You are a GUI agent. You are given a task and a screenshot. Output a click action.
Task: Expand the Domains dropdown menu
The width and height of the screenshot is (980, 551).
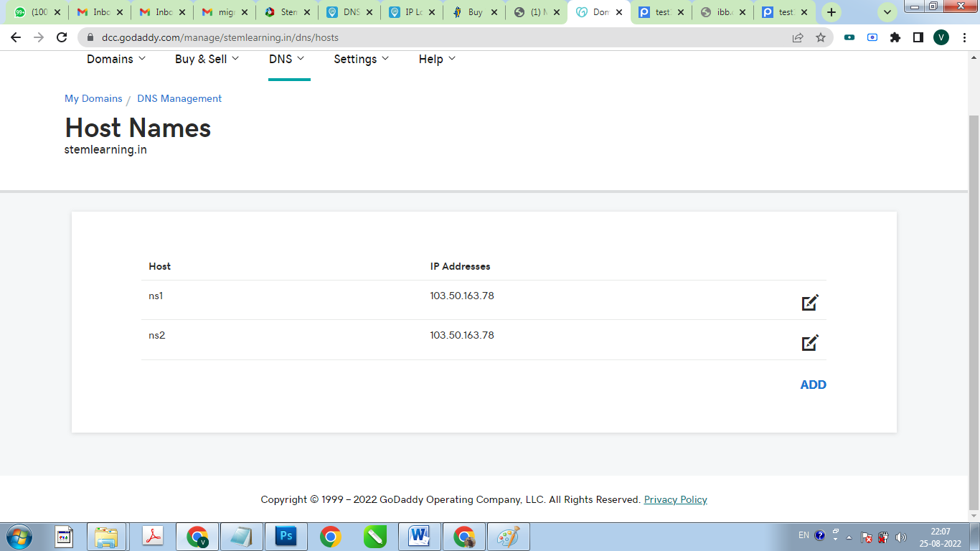pos(116,59)
